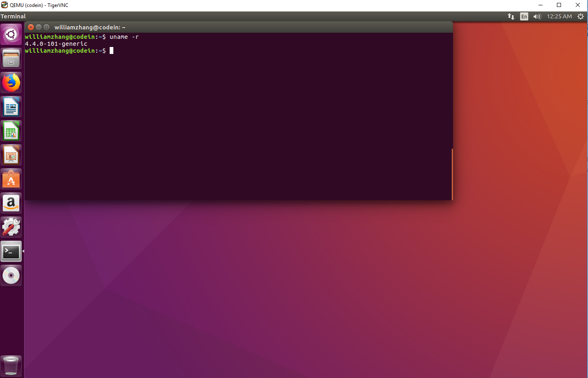The width and height of the screenshot is (588, 378).
Task: Click the DVD disc launcher icon
Action: click(x=11, y=275)
